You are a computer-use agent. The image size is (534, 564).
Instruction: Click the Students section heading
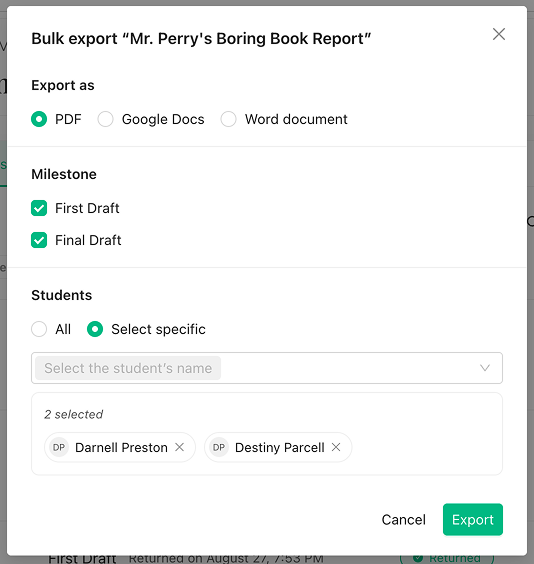tap(61, 295)
